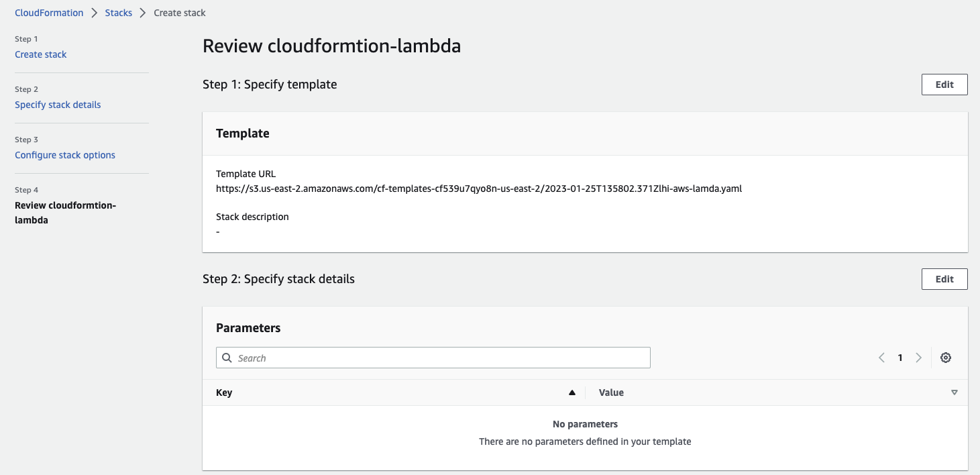Click the Create stack breadcrumb text
Screen dimensions: 980x475
point(180,13)
